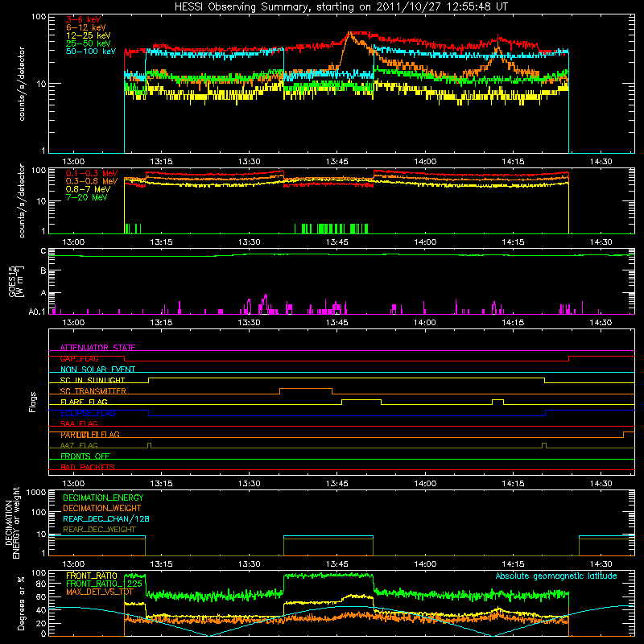Select the yellow '0.8-7 MeV' legend label
This screenshot has height=644, width=644.
88,189
